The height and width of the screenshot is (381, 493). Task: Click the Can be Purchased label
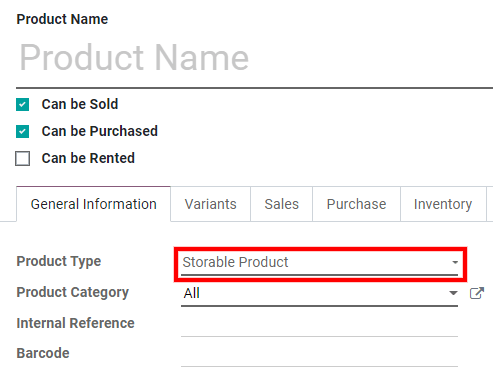(99, 131)
